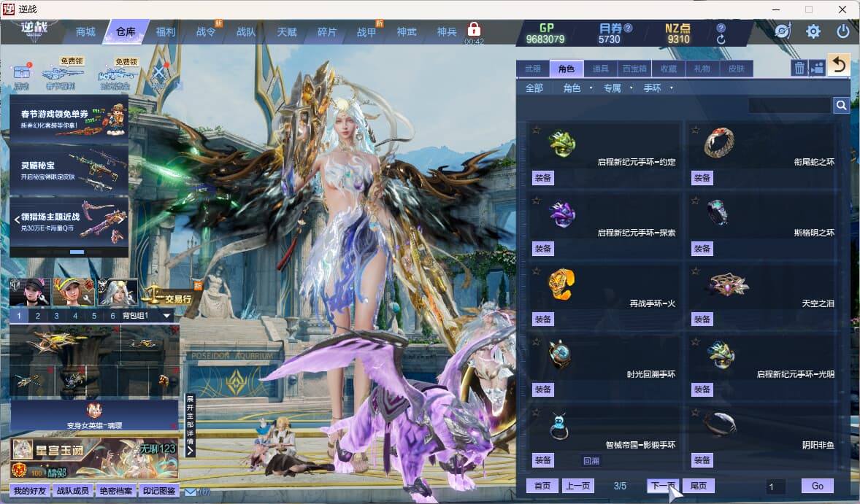This screenshot has width=860, height=504.
Task: Click the trash can delete icon
Action: click(x=799, y=68)
